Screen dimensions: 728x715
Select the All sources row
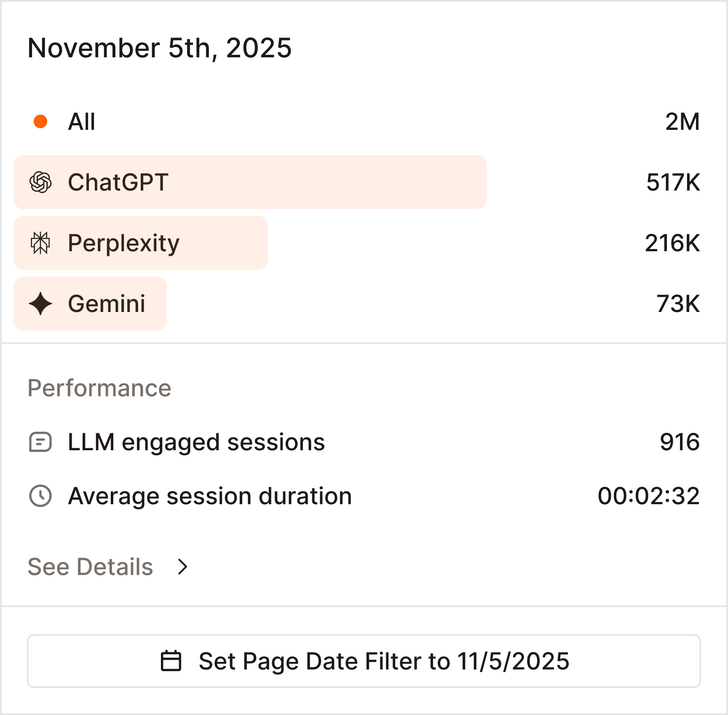82,122
